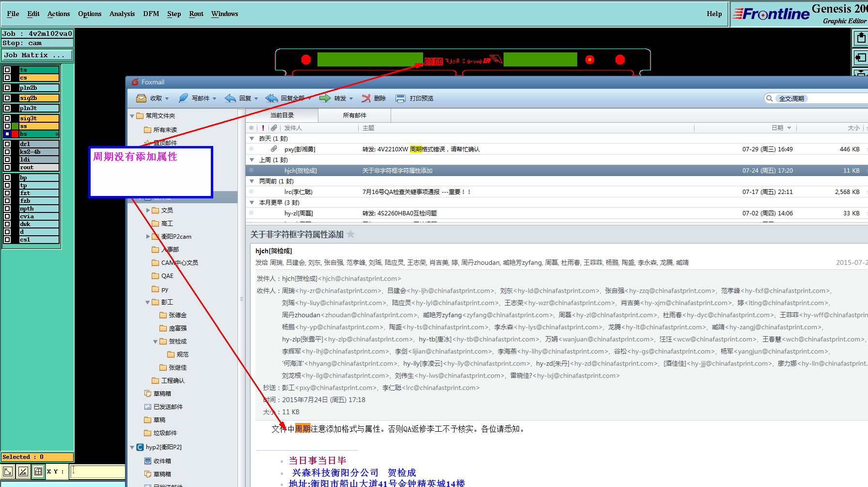Click the unread status dot column header
This screenshot has width=868, height=487.
click(x=251, y=128)
